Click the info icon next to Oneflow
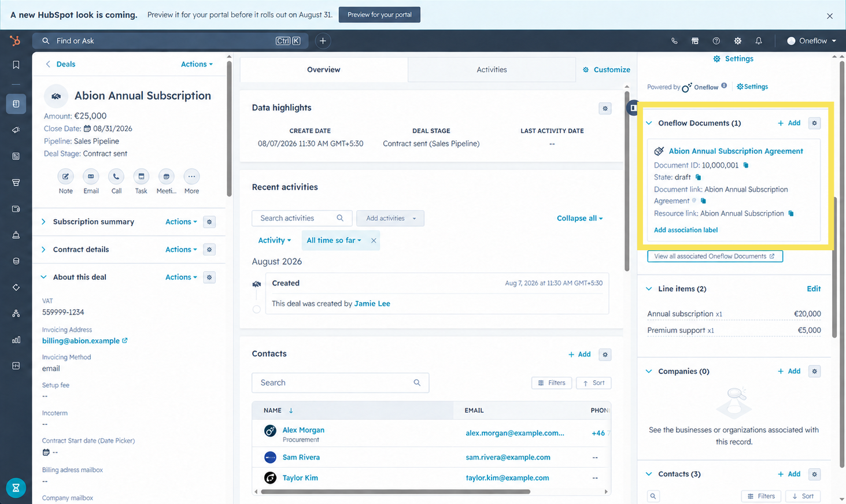The height and width of the screenshot is (504, 846). pos(724,86)
